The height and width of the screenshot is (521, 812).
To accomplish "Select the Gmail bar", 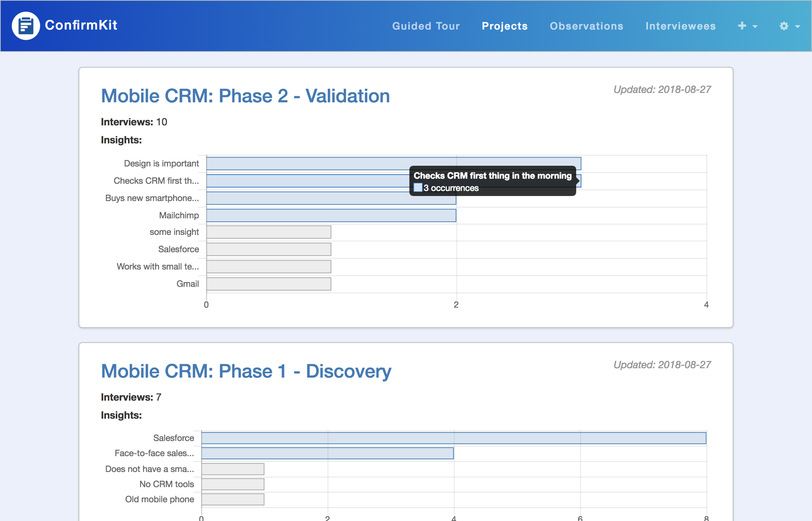I will point(269,284).
